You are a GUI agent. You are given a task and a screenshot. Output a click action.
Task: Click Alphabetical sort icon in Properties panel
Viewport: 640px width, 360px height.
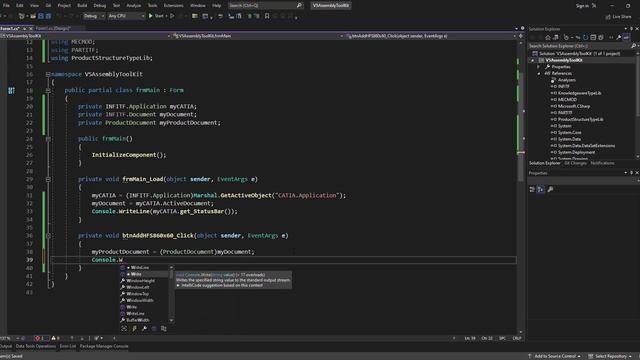point(540,189)
